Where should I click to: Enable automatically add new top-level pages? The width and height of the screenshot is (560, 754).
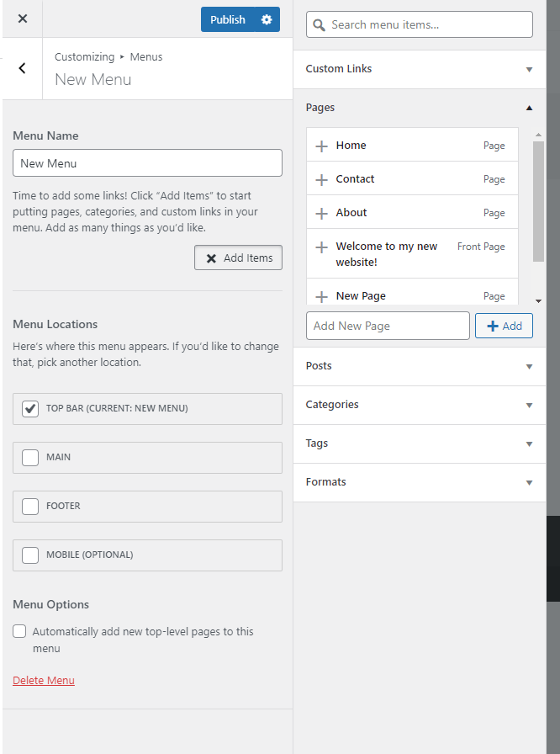tap(19, 631)
